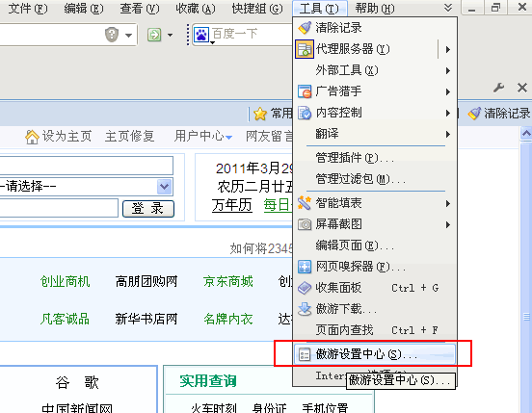Click the 清除记录 broom icon in menu
Viewport: 532px width, 413px height.
pos(305,28)
